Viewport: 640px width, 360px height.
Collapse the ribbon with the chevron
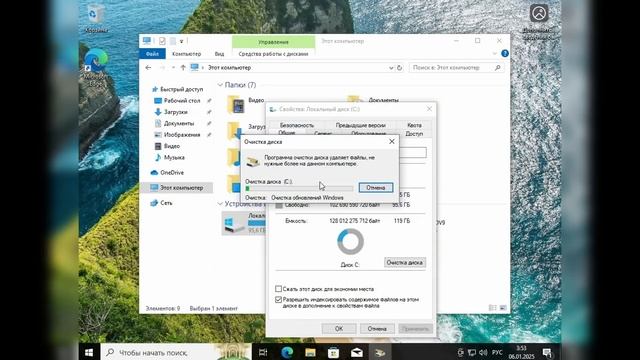[x=495, y=53]
